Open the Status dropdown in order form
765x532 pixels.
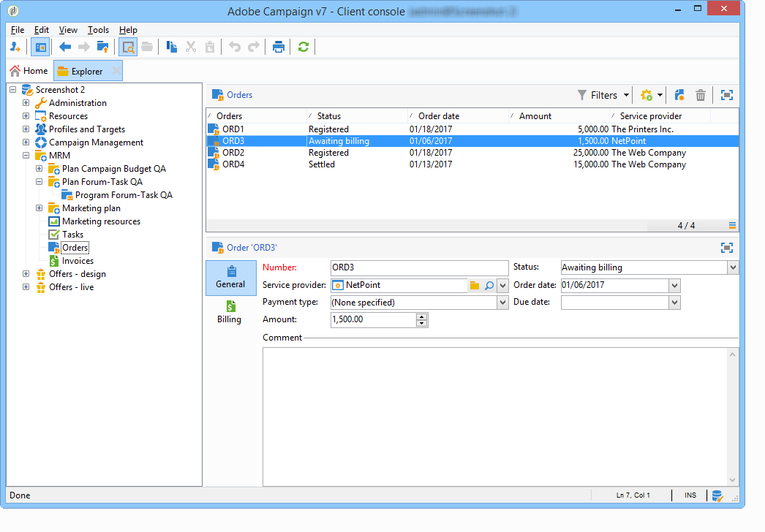click(733, 267)
